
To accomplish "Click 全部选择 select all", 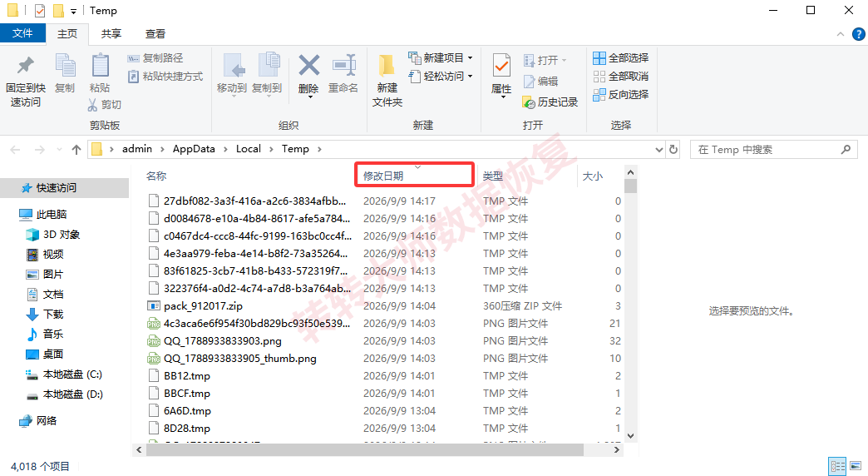I will coord(620,57).
